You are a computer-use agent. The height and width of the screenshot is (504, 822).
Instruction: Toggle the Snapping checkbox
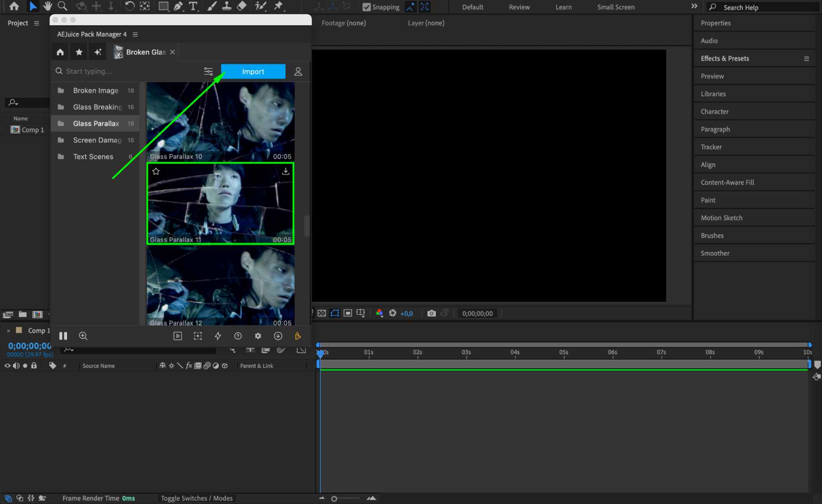[366, 7]
